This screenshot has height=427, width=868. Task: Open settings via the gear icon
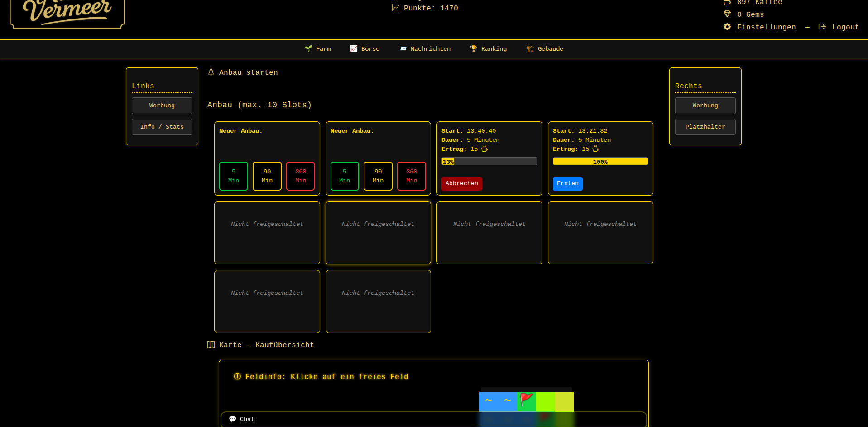727,27
